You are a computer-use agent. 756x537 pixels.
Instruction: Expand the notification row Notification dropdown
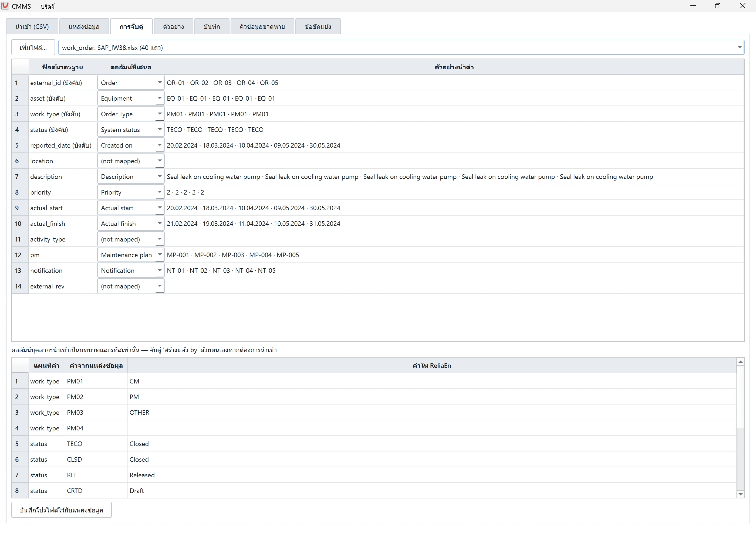[131, 270]
